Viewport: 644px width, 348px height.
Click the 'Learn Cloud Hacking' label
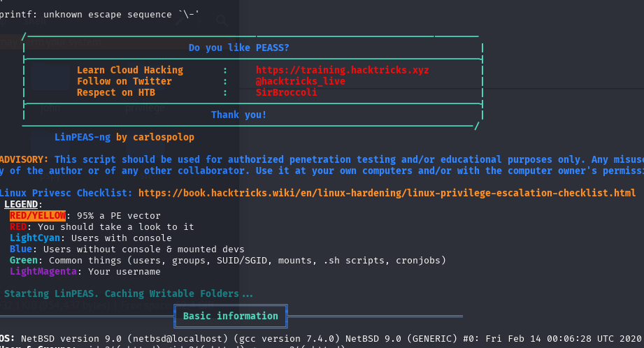(x=130, y=70)
